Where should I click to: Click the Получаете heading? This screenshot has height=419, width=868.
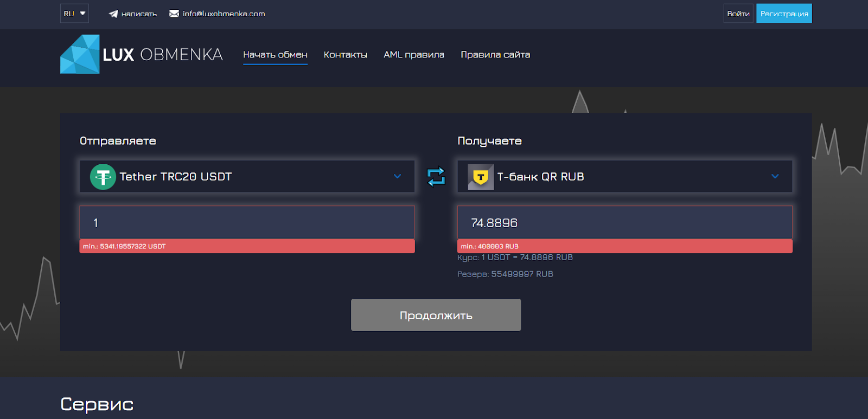pyautogui.click(x=489, y=141)
